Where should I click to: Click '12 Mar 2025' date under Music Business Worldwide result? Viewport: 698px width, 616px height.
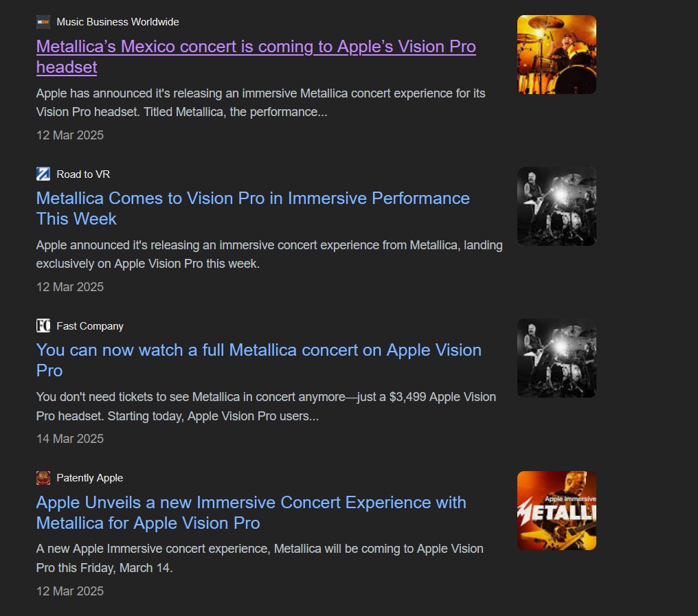tap(70, 135)
